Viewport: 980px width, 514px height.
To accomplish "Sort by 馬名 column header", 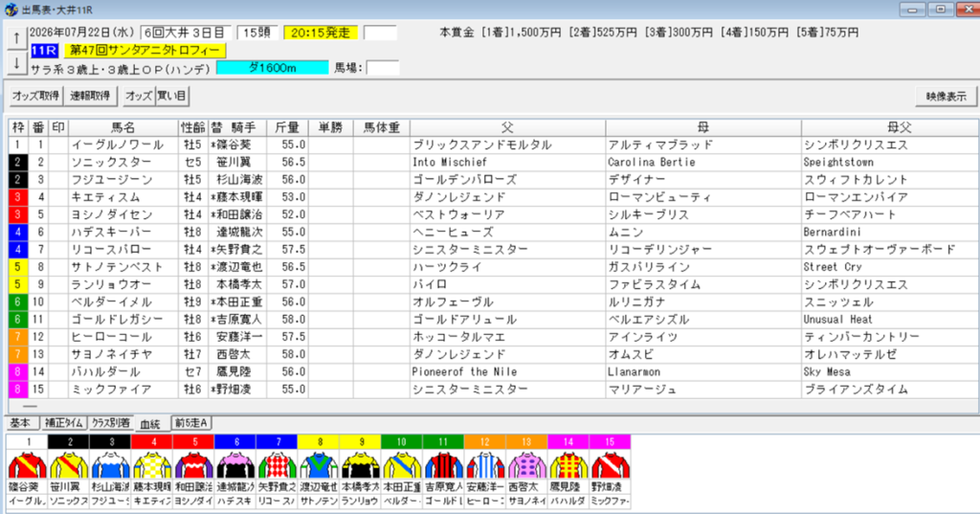I will [x=123, y=127].
